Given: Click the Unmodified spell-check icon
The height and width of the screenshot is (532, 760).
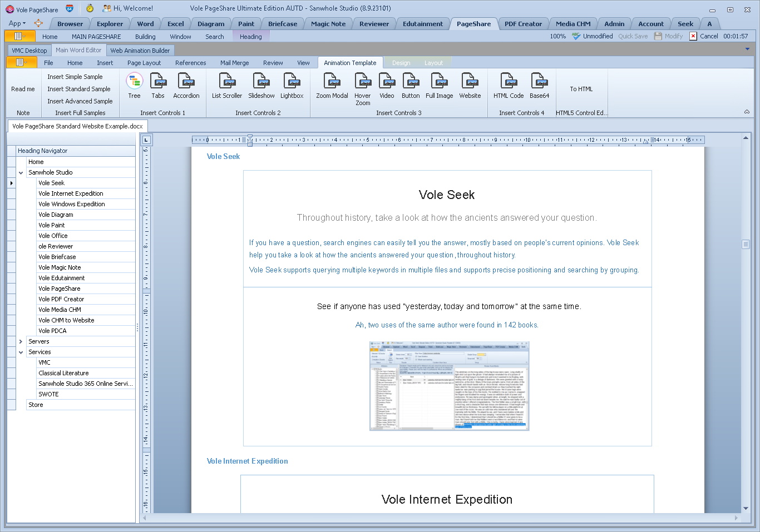Looking at the screenshot, I should click(576, 36).
